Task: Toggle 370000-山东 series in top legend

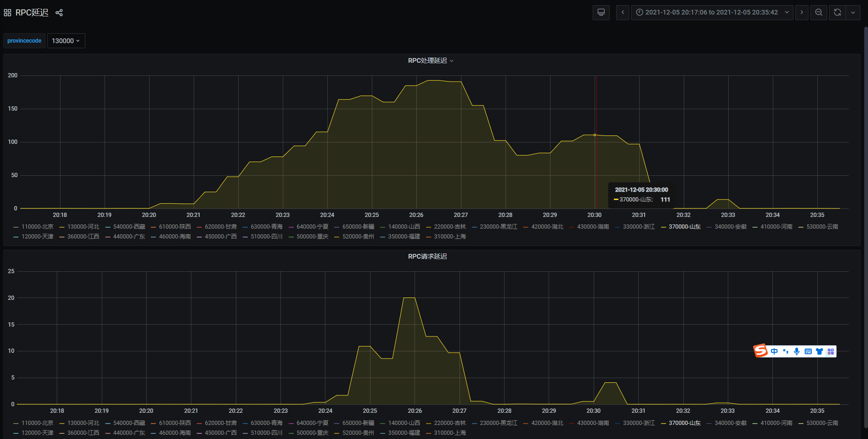Action: (685, 227)
